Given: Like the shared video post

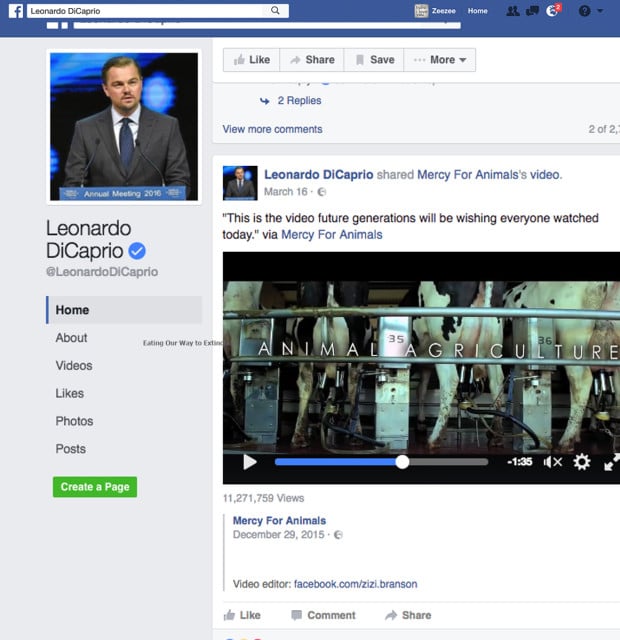Looking at the screenshot, I should [242, 615].
